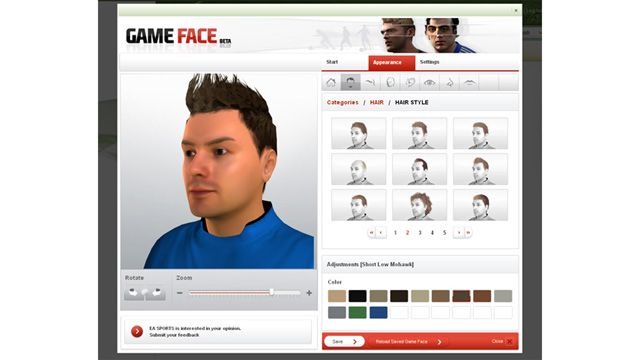This screenshot has width=640, height=360.
Task: Pick the green hair color swatch
Action: 358,313
